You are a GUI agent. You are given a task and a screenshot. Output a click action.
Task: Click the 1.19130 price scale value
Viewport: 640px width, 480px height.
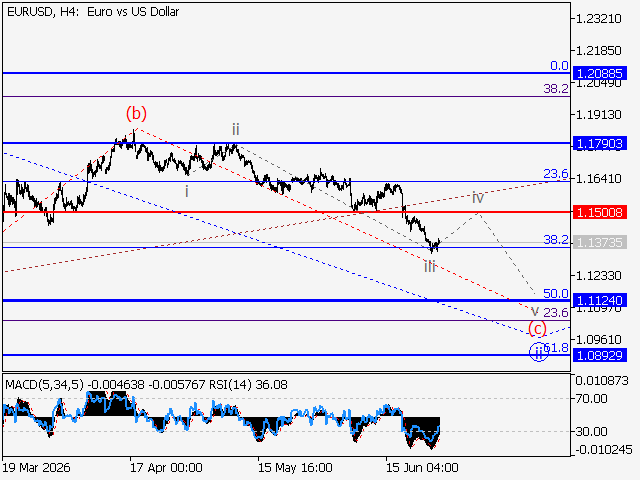[x=598, y=115]
